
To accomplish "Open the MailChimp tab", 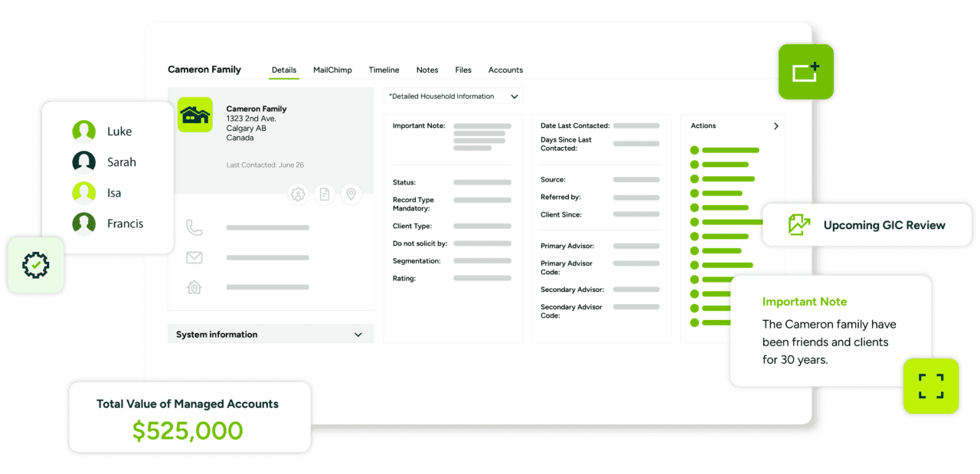I will tap(332, 70).
